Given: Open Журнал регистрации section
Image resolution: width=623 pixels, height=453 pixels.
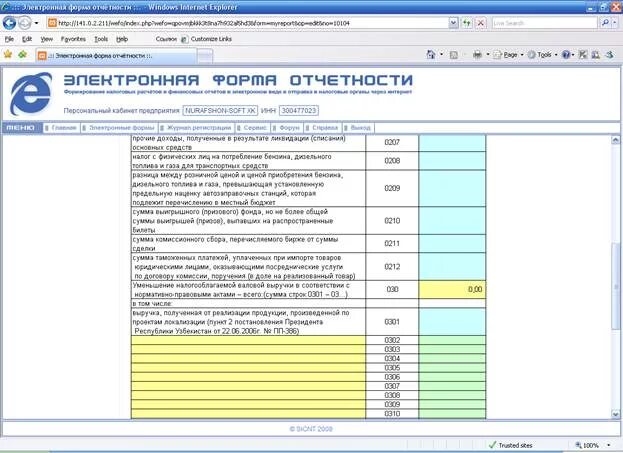Looking at the screenshot, I should [x=199, y=128].
